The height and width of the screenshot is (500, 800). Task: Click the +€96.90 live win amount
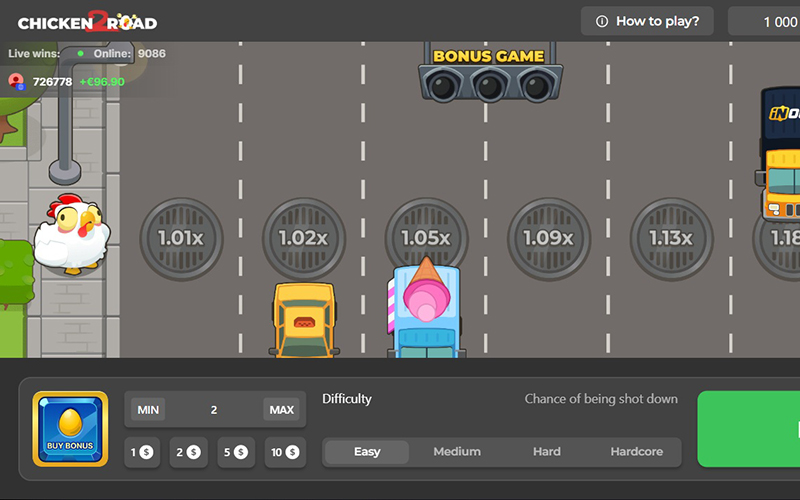(x=102, y=82)
